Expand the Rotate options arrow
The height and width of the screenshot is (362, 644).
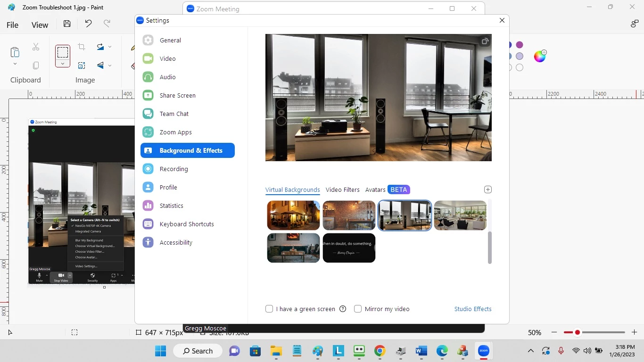point(110,47)
